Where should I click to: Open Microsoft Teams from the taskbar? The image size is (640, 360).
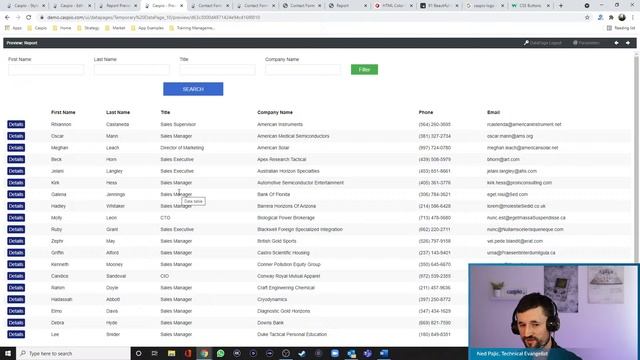pos(367,353)
